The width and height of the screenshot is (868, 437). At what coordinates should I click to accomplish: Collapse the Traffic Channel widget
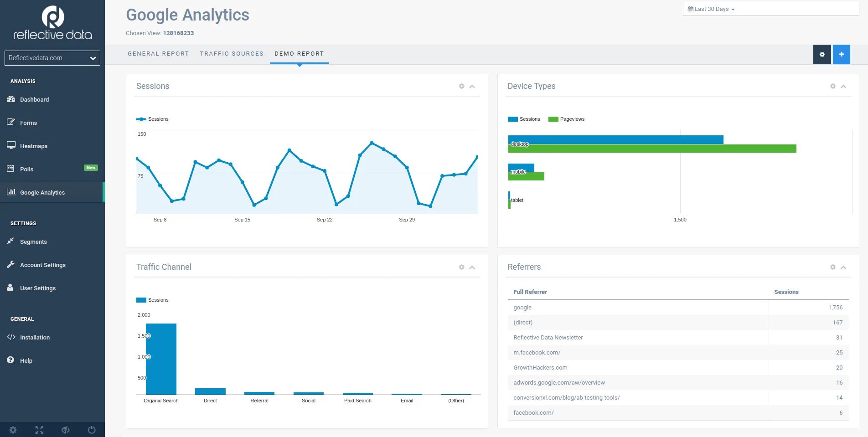tap(472, 267)
